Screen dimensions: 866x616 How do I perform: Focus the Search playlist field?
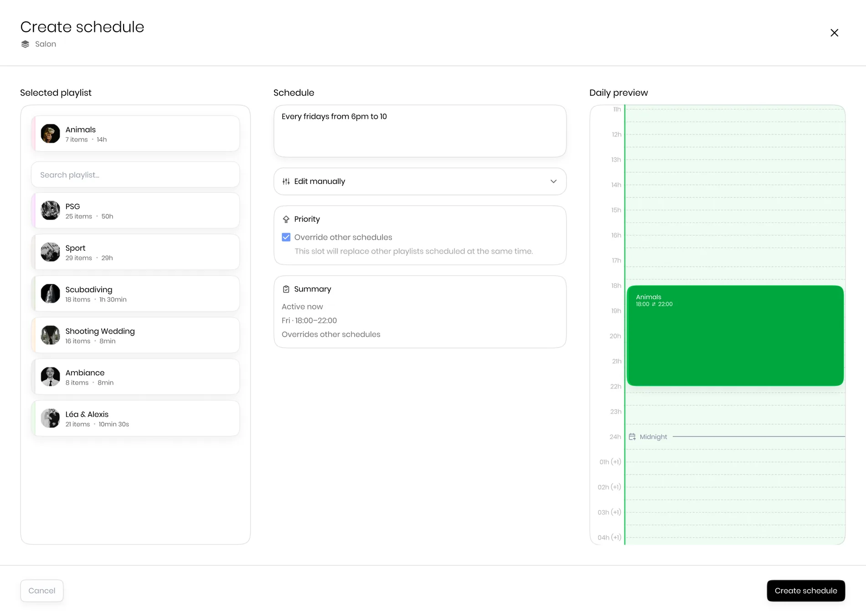[x=135, y=175]
